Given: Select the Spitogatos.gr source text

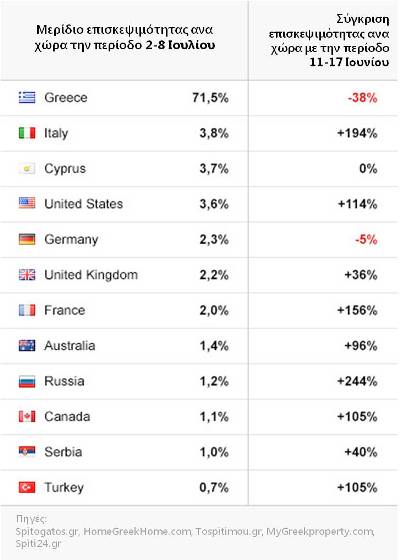Looking at the screenshot, I should click(47, 531).
